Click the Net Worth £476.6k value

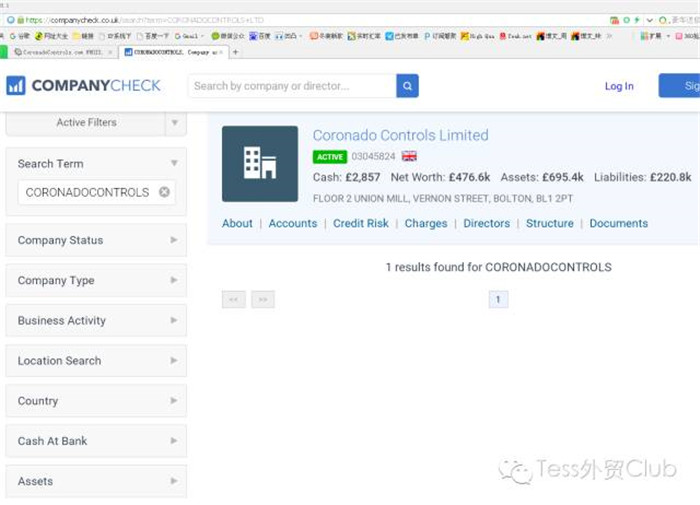click(x=469, y=177)
